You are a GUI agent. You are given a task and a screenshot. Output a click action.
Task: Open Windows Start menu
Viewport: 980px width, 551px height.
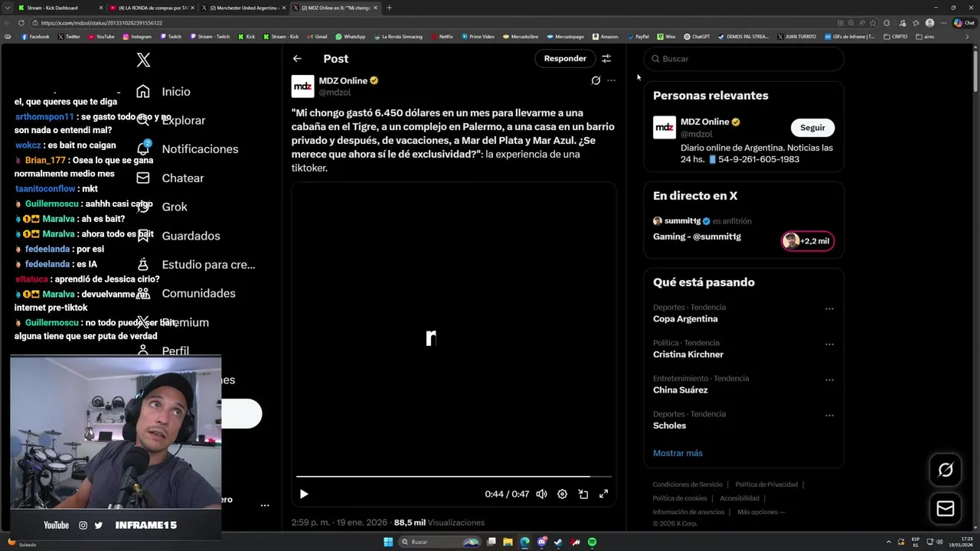tap(388, 542)
